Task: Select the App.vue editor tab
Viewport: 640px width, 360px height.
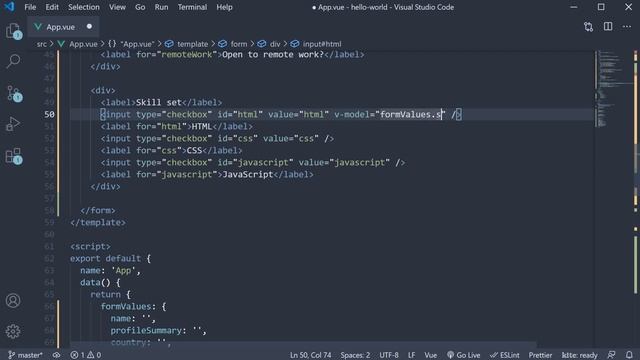Action: tap(63, 27)
